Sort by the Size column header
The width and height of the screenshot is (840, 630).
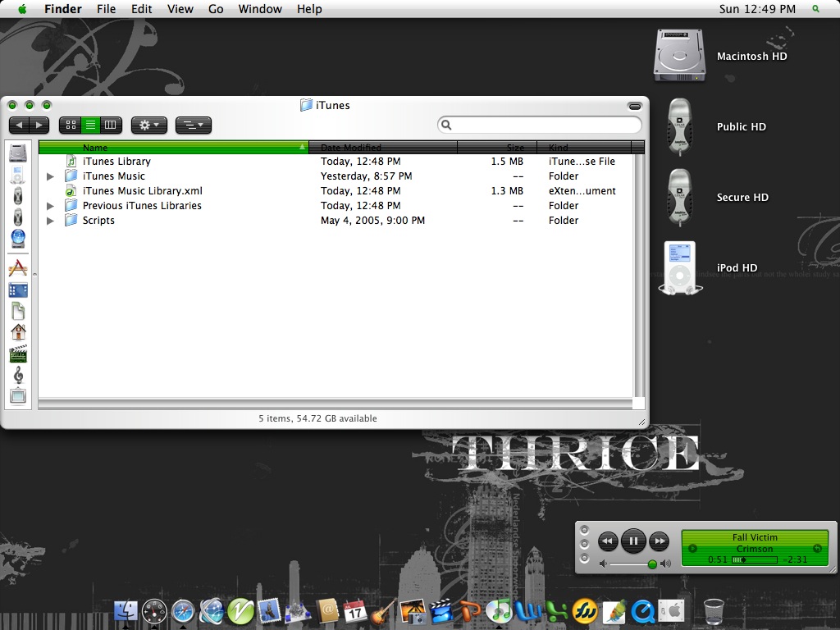(497, 147)
